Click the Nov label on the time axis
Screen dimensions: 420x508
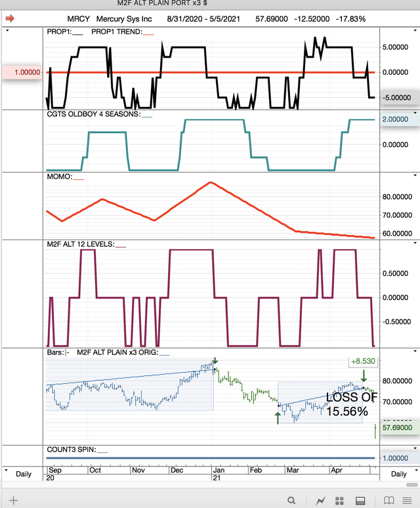(138, 470)
